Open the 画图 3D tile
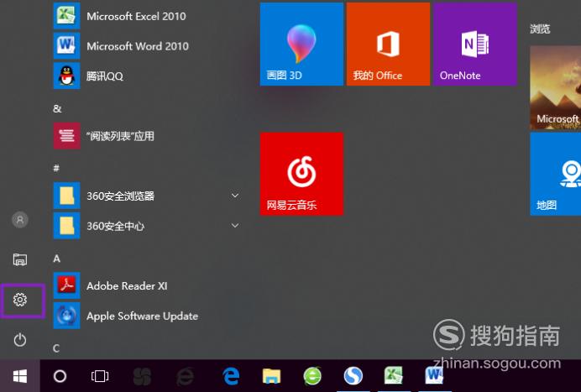 point(301,44)
